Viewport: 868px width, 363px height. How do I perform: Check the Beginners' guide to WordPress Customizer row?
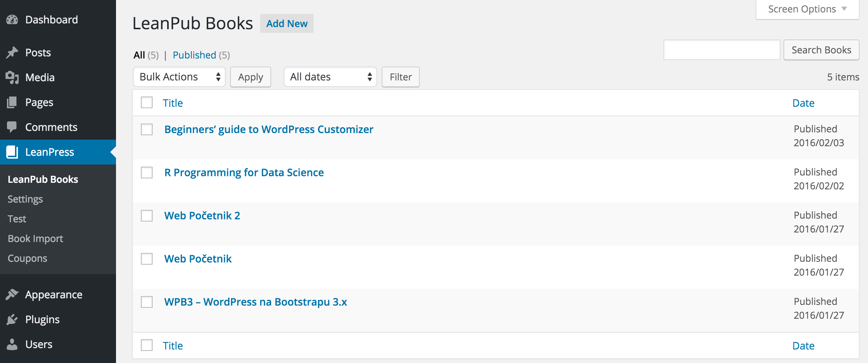coord(147,129)
